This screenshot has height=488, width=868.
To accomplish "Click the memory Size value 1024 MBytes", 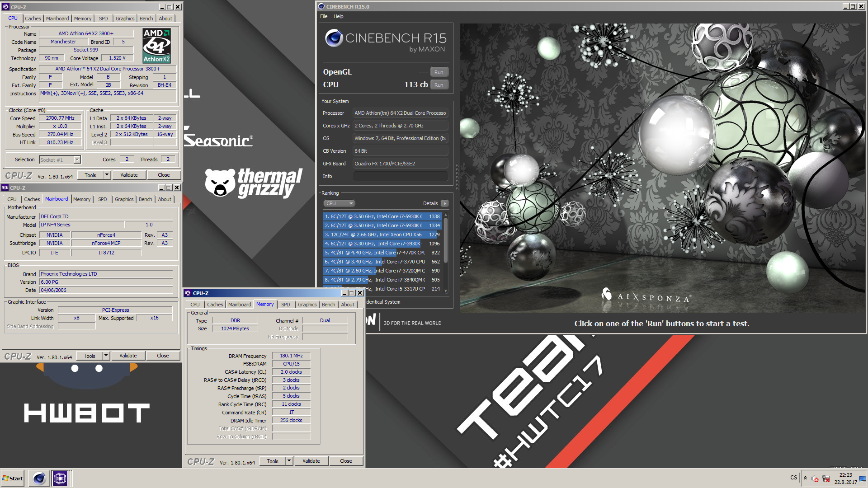I will pyautogui.click(x=235, y=328).
